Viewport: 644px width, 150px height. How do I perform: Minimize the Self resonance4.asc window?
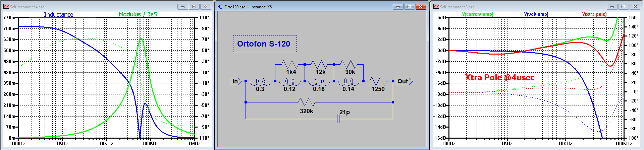pyautogui.click(x=183, y=7)
